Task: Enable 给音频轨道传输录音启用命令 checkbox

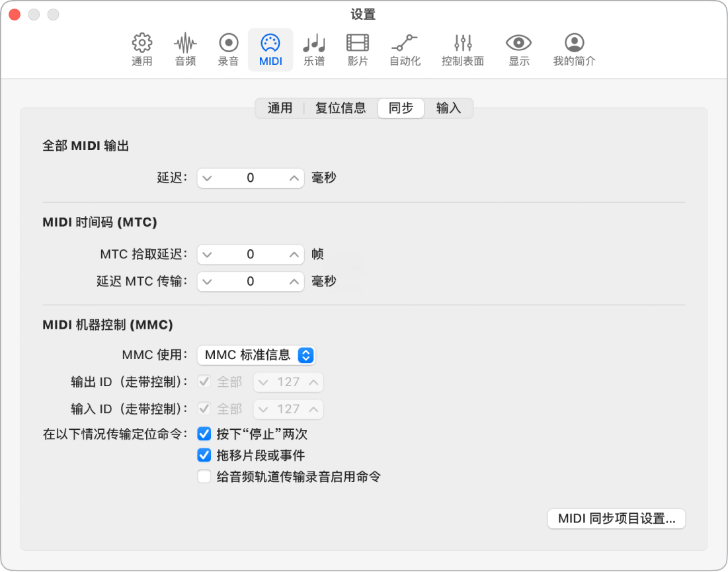Action: coord(204,476)
